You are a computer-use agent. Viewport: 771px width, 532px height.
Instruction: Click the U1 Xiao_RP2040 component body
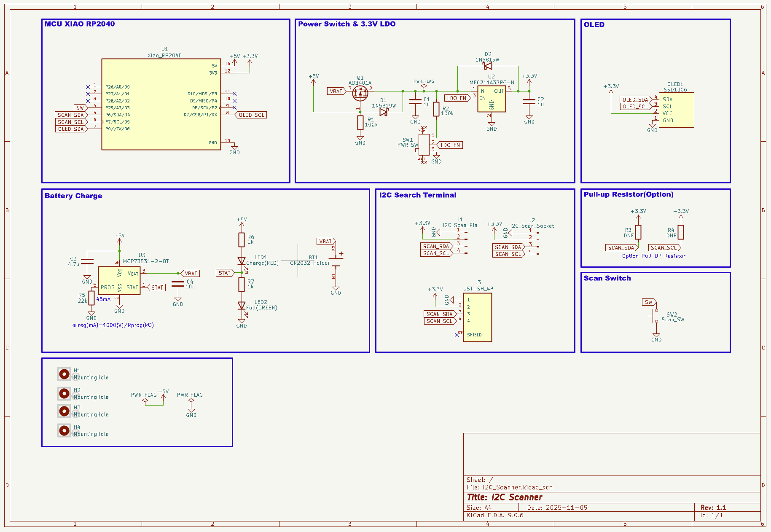click(161, 104)
